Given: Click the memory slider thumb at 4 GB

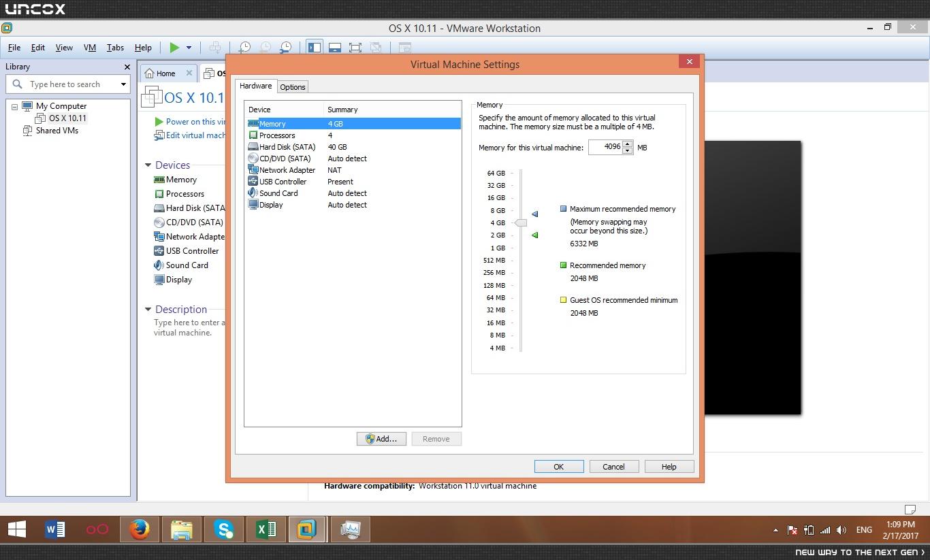Looking at the screenshot, I should (x=521, y=223).
